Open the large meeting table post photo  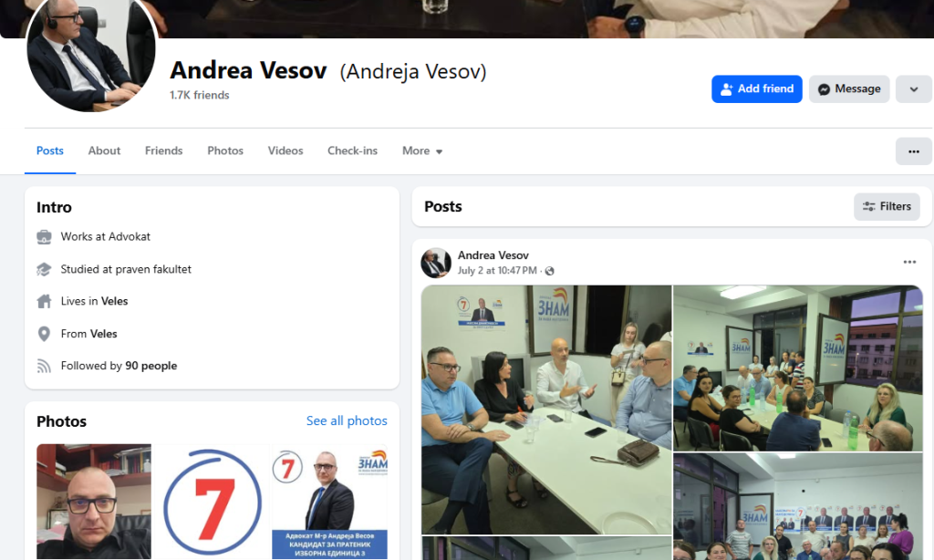pyautogui.click(x=547, y=410)
